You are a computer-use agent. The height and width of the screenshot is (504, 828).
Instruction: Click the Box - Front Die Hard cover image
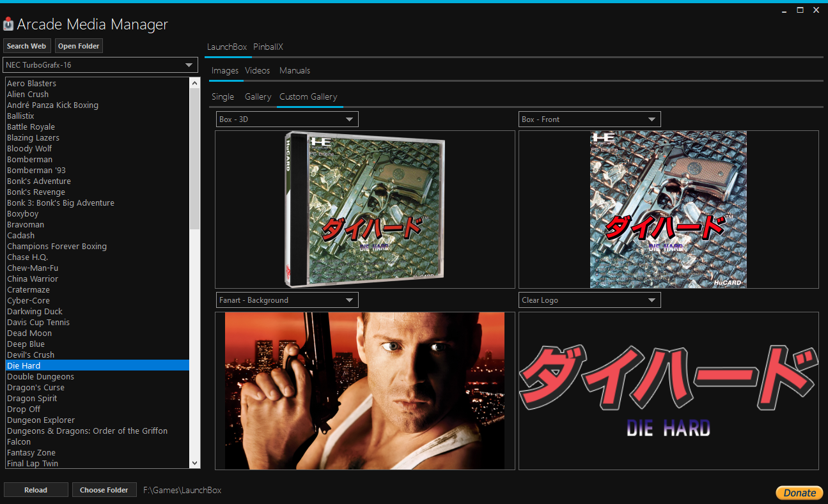click(668, 210)
